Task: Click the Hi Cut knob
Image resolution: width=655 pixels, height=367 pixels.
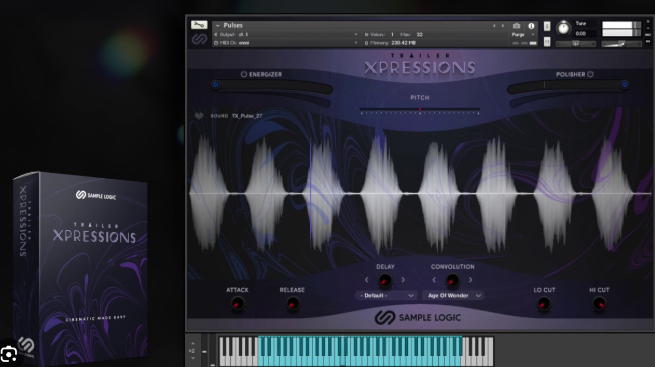Action: click(x=599, y=304)
